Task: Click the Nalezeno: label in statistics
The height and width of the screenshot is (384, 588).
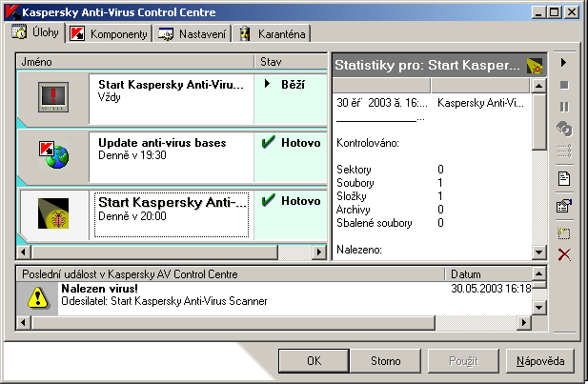Action: [359, 250]
